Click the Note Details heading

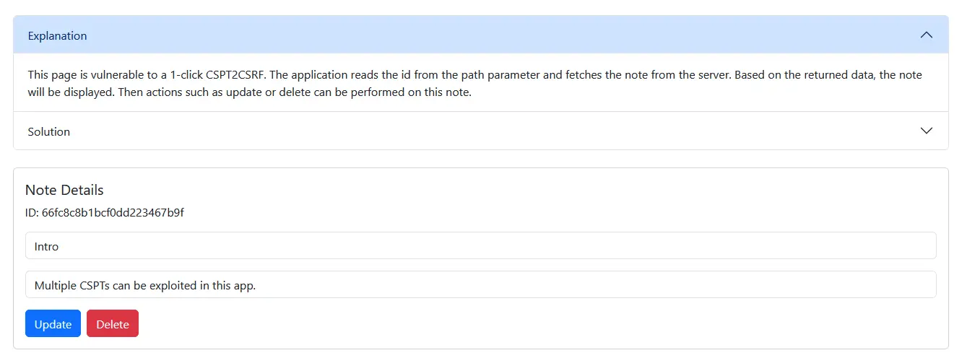click(x=64, y=191)
